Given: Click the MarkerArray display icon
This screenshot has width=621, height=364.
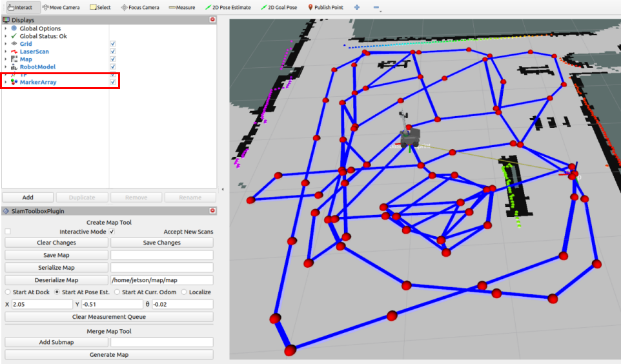Looking at the screenshot, I should pyautogui.click(x=14, y=82).
